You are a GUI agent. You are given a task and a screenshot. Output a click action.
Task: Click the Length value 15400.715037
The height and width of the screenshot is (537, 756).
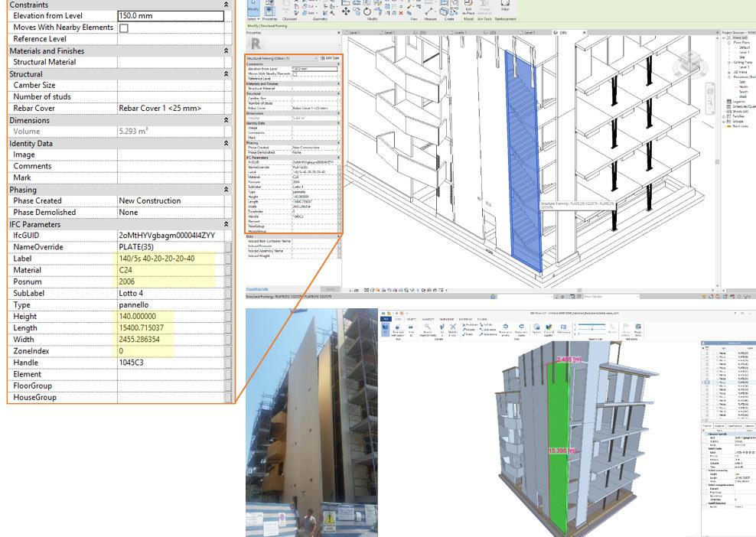pos(142,328)
